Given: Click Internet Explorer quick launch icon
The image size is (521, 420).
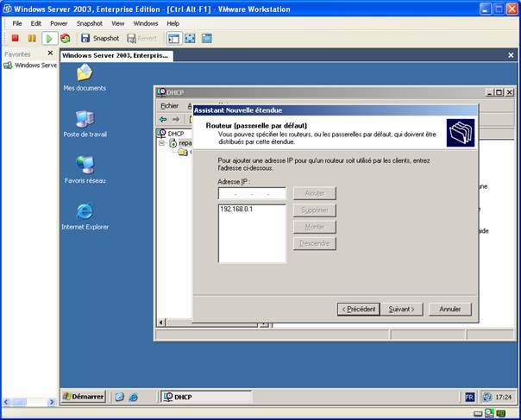Looking at the screenshot, I should [133, 397].
